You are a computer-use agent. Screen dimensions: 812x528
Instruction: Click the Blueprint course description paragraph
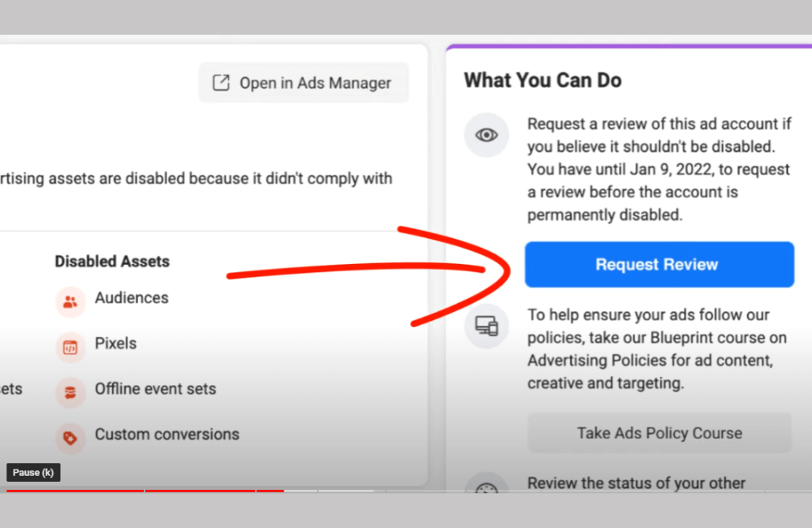pyautogui.click(x=648, y=348)
